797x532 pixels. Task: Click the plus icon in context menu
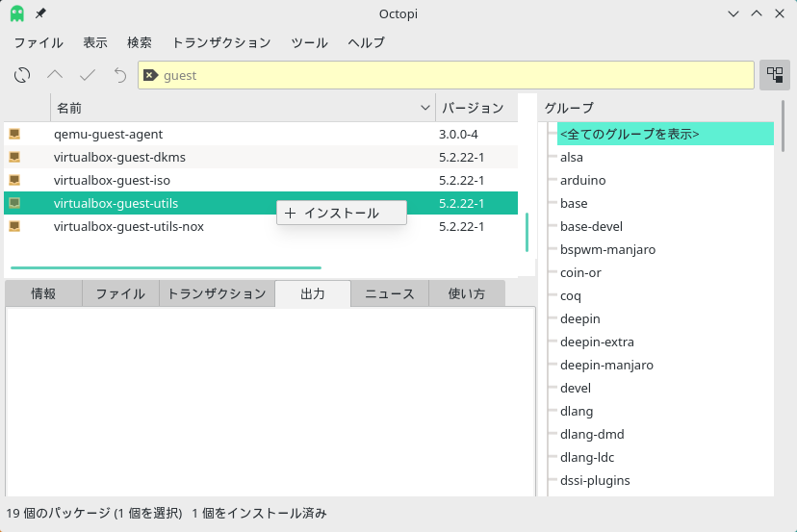[x=291, y=213]
